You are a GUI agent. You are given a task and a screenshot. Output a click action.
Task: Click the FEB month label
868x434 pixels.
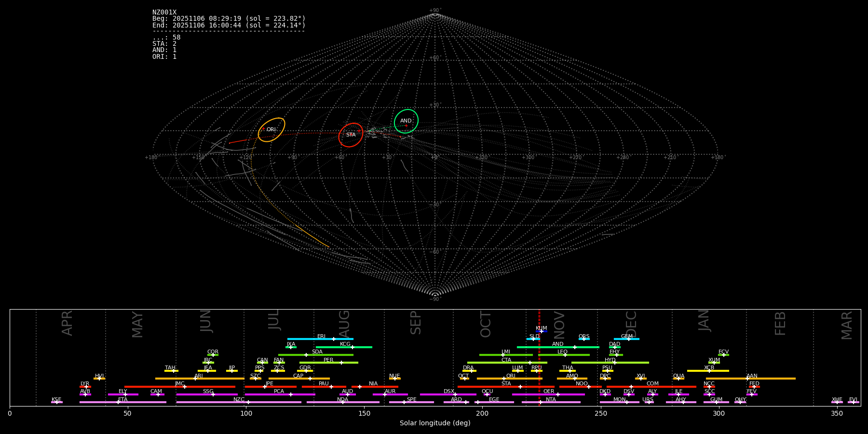point(780,324)
